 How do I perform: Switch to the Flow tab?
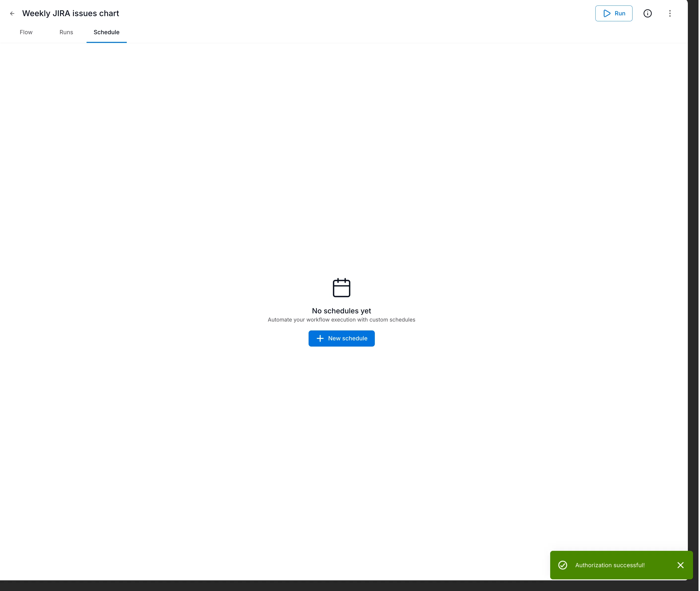tap(26, 32)
